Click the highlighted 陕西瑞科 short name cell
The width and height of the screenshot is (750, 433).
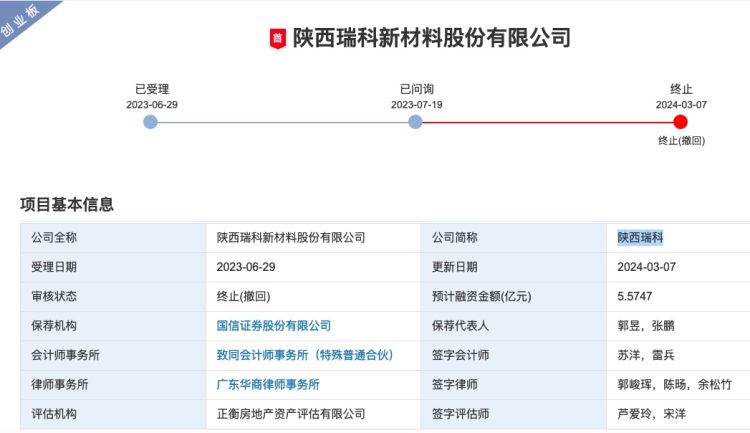pyautogui.click(x=640, y=237)
